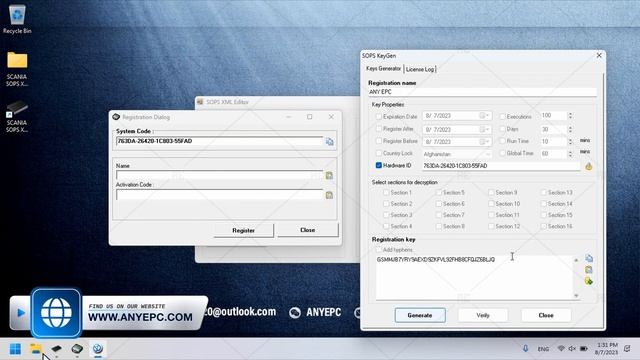Click the Generate button
This screenshot has width=640, height=360.
420,316
